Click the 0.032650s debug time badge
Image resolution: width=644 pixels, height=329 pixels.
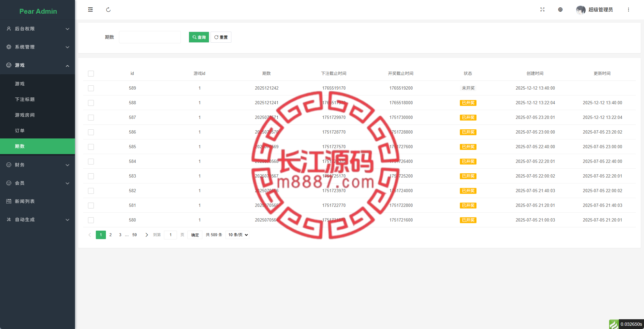click(631, 324)
